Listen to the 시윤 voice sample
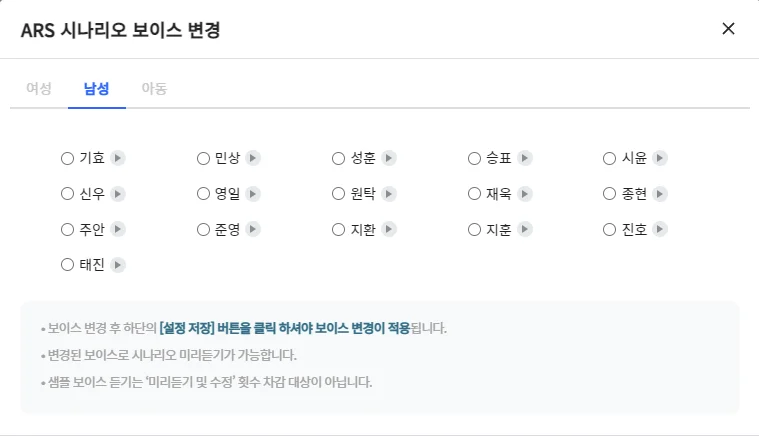Screen dimensions: 759x436 (x=660, y=158)
